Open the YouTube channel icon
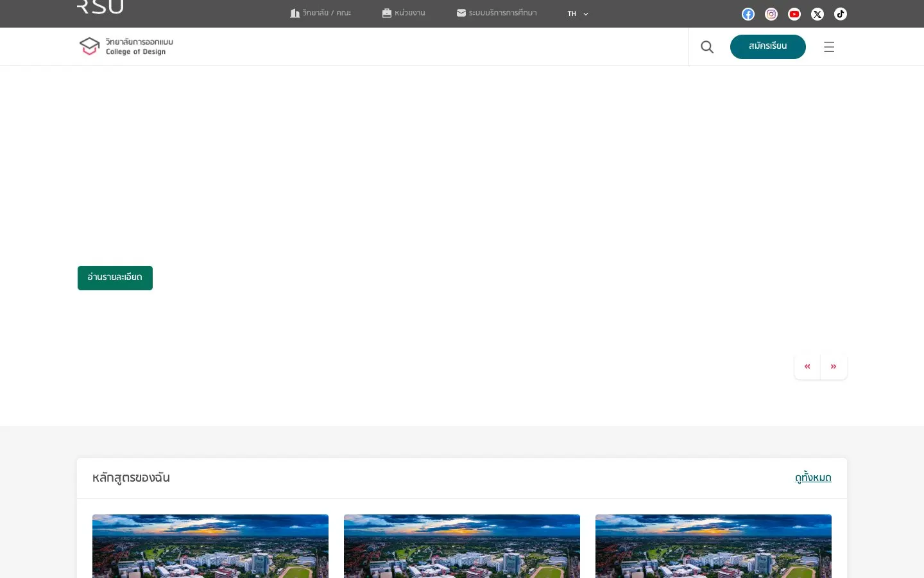This screenshot has height=578, width=924. [794, 14]
